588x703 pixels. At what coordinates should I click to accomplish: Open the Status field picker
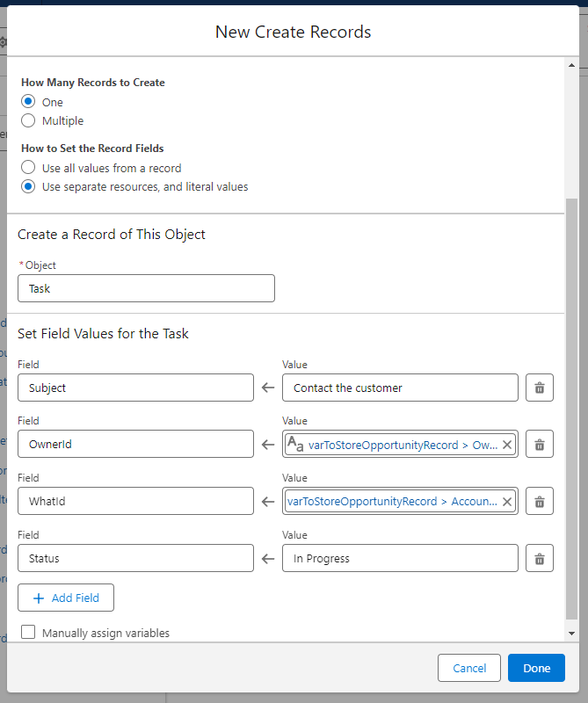pos(135,559)
